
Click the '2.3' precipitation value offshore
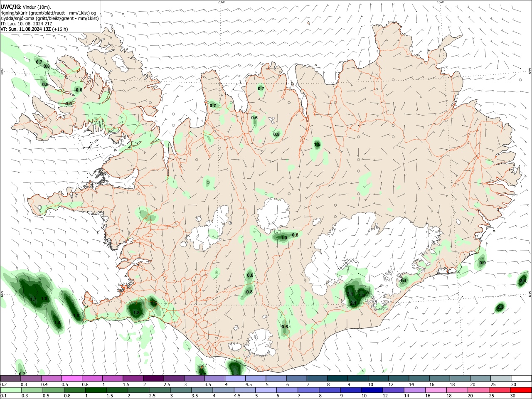coord(500,307)
